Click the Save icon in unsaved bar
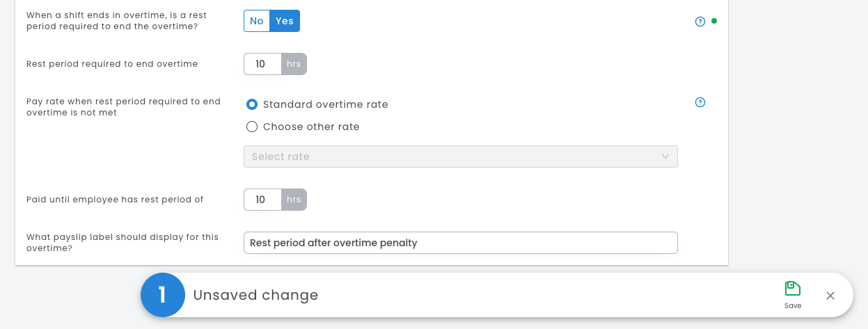This screenshot has width=868, height=329. tap(793, 289)
